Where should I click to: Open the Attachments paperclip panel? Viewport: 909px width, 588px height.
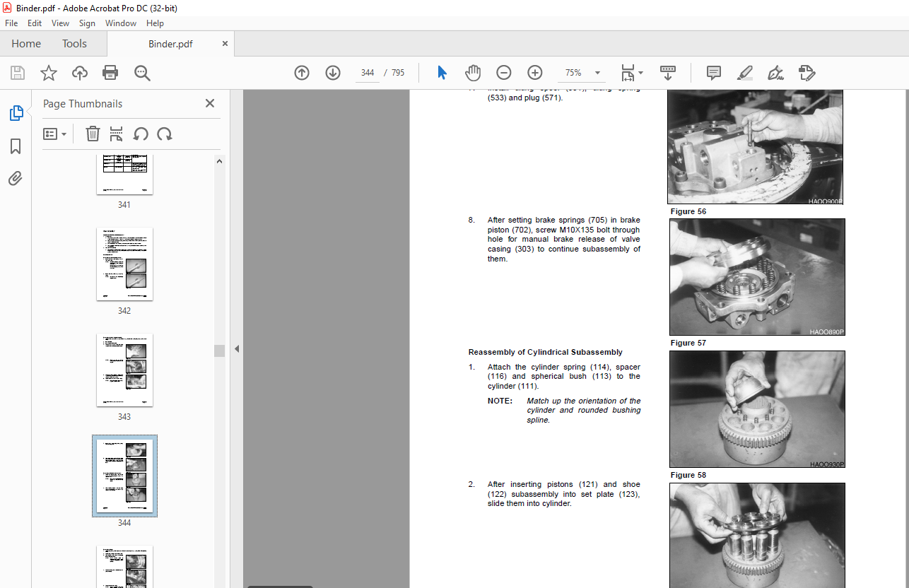[x=16, y=179]
